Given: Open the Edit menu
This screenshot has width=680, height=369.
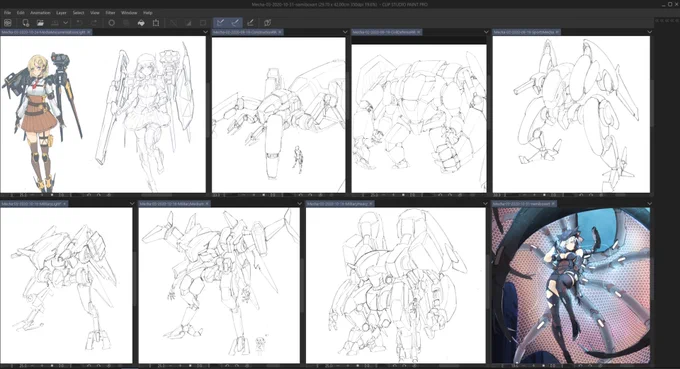Looking at the screenshot, I should [20, 13].
